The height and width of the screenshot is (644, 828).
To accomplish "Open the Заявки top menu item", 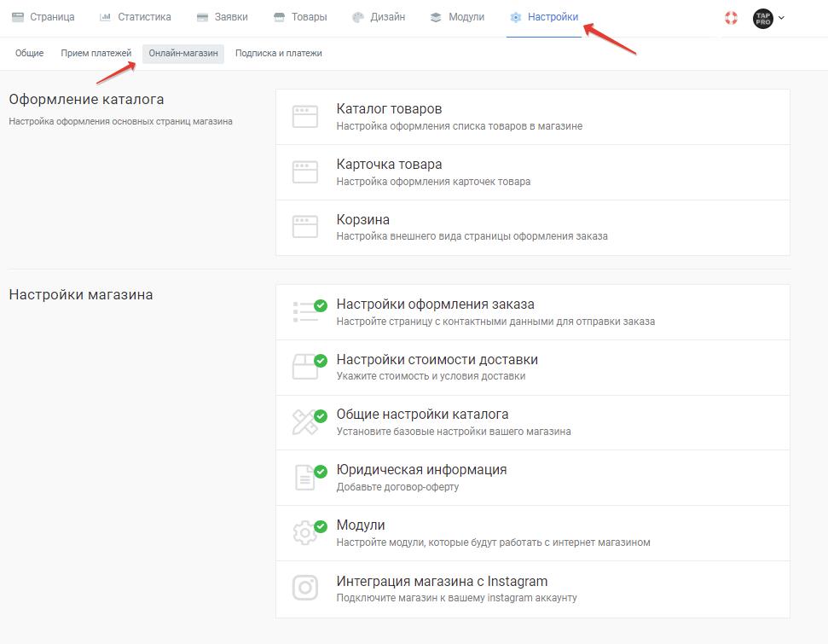I will 223,17.
